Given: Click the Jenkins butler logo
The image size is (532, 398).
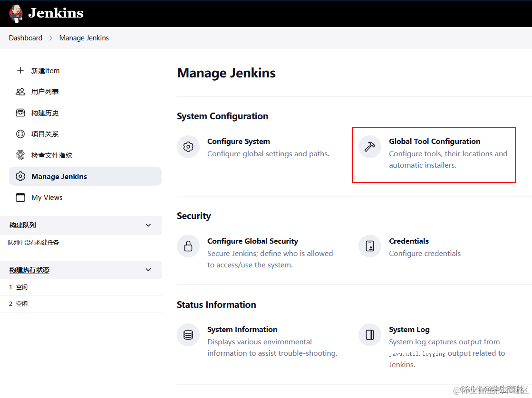Looking at the screenshot, I should click(16, 13).
